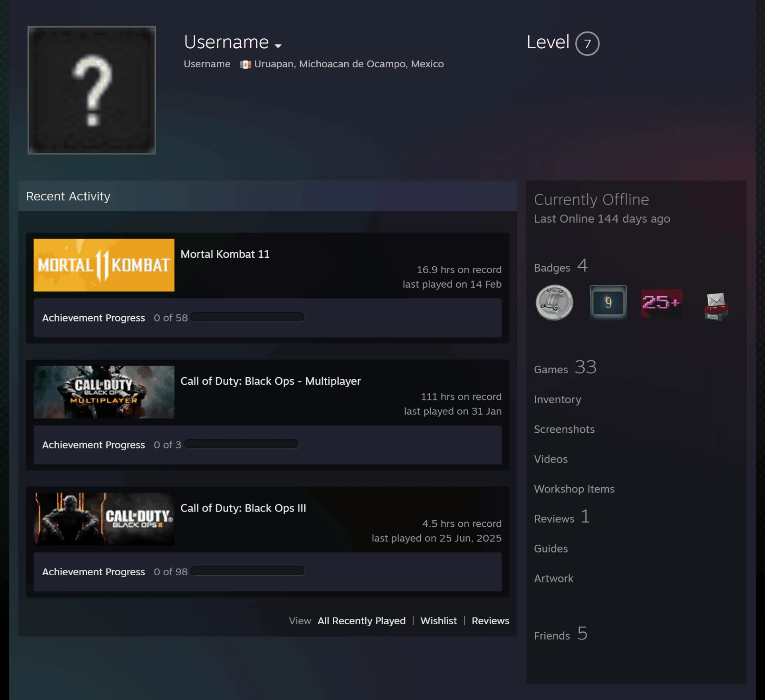Click the 'Uruapan, Michoacan de Ocampo, Mexico' location text

tap(349, 64)
